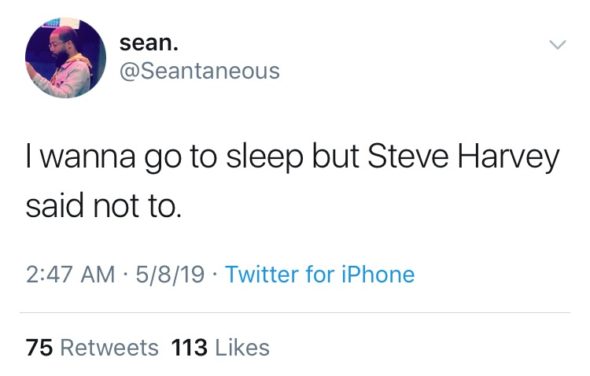Click the word 'Twitter' in source label
590x376 pixels.
(262, 274)
